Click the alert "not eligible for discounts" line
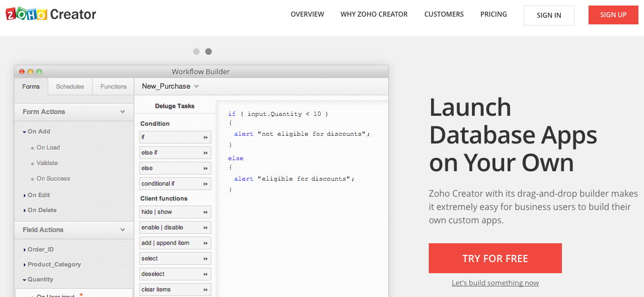The width and height of the screenshot is (644, 297). pos(302,134)
